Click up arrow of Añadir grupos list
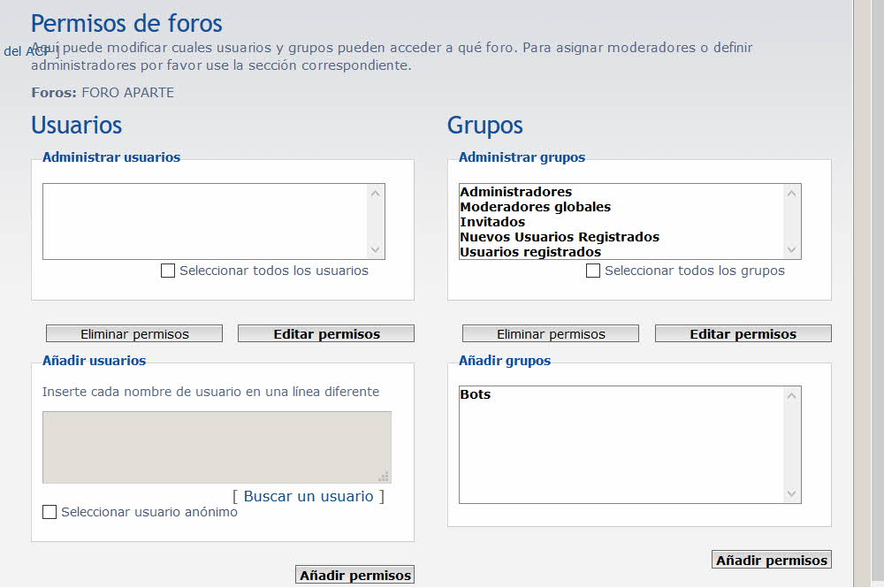 791,396
